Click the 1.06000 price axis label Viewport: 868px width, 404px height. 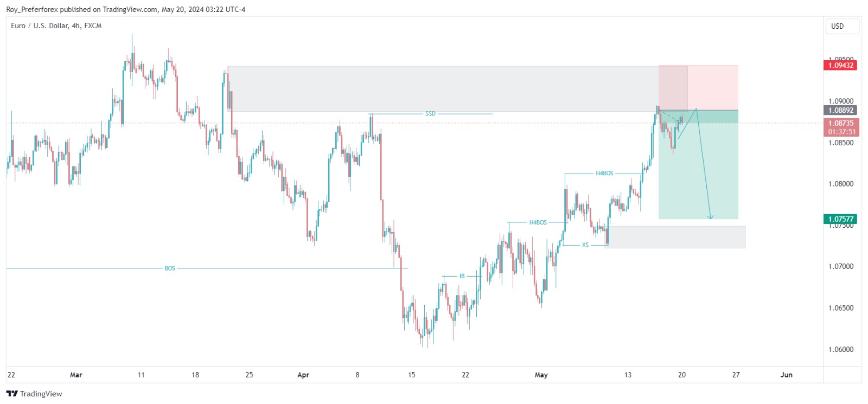coord(840,349)
